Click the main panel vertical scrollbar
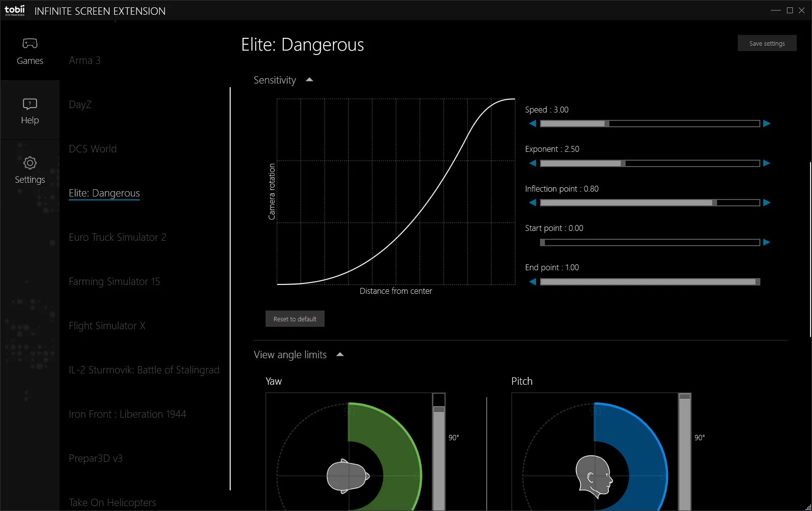Screen dimensions: 812x511 click(x=810, y=250)
